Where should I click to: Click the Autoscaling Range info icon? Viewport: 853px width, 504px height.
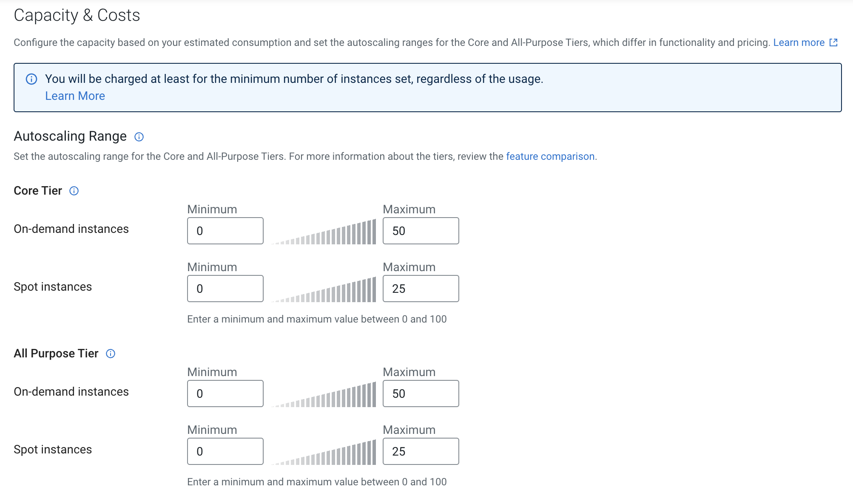[139, 137]
